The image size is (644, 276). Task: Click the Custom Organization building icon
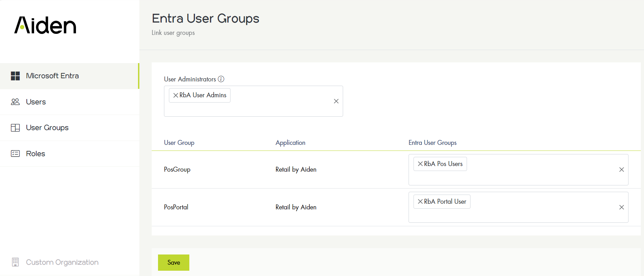pyautogui.click(x=15, y=262)
